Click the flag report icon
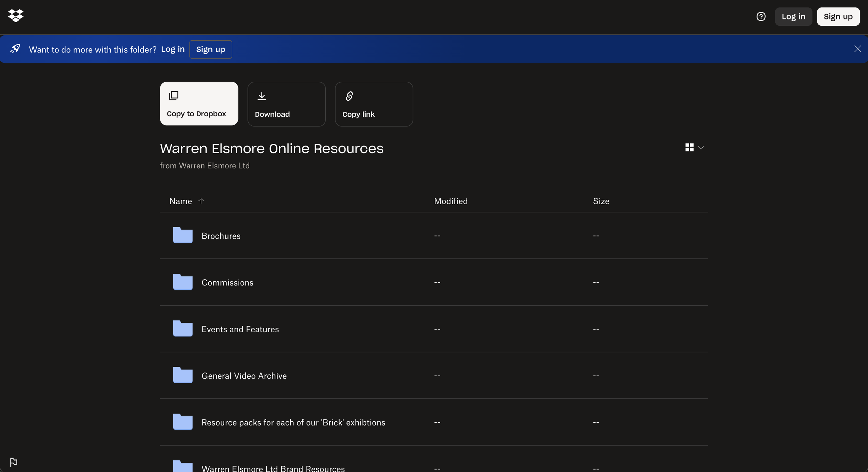868x472 pixels. [14, 462]
